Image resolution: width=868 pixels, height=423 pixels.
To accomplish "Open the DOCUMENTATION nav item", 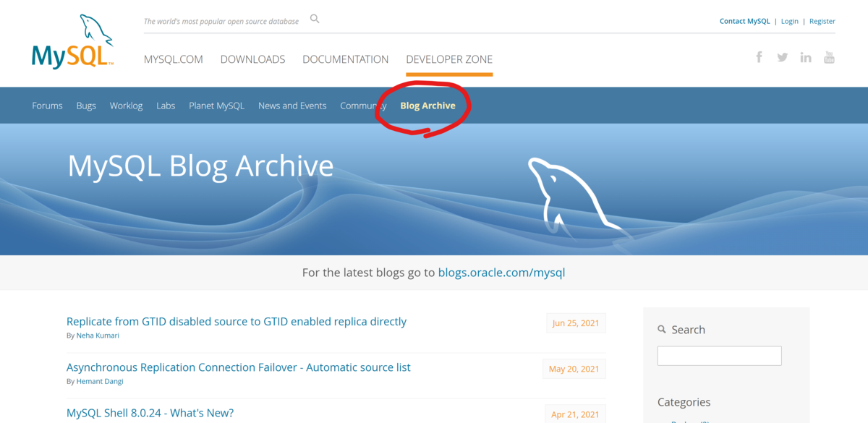I will (346, 59).
